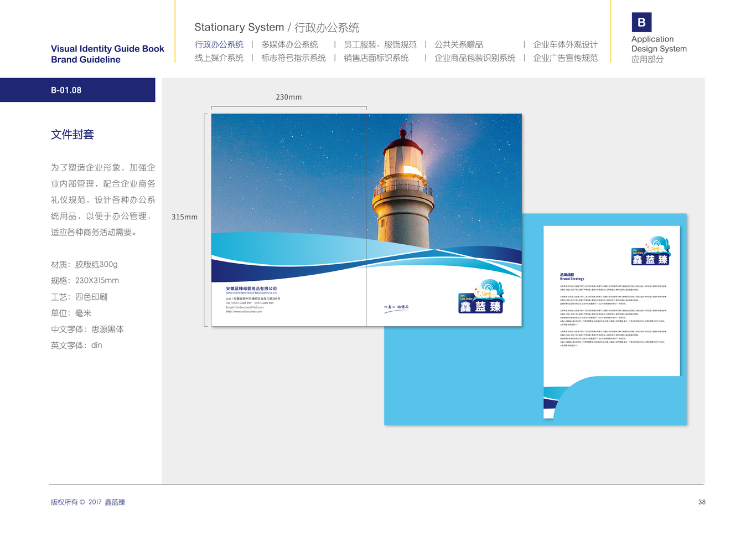756x535 pixels.
Task: Select the 行政办公系统 navigation item
Action: click(x=219, y=44)
